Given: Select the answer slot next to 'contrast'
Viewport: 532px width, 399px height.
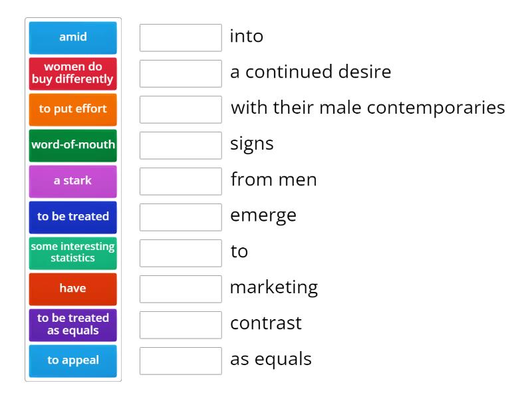Looking at the screenshot, I should (x=181, y=325).
